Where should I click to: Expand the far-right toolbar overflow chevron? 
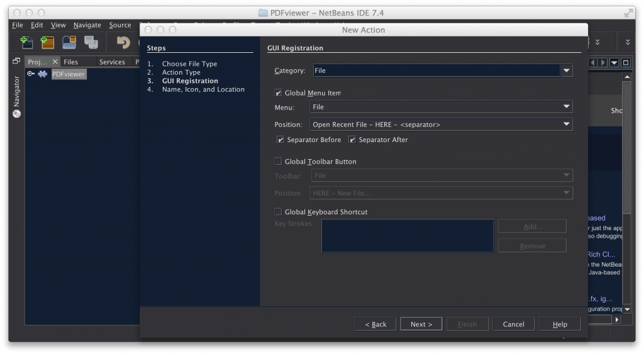(x=628, y=42)
